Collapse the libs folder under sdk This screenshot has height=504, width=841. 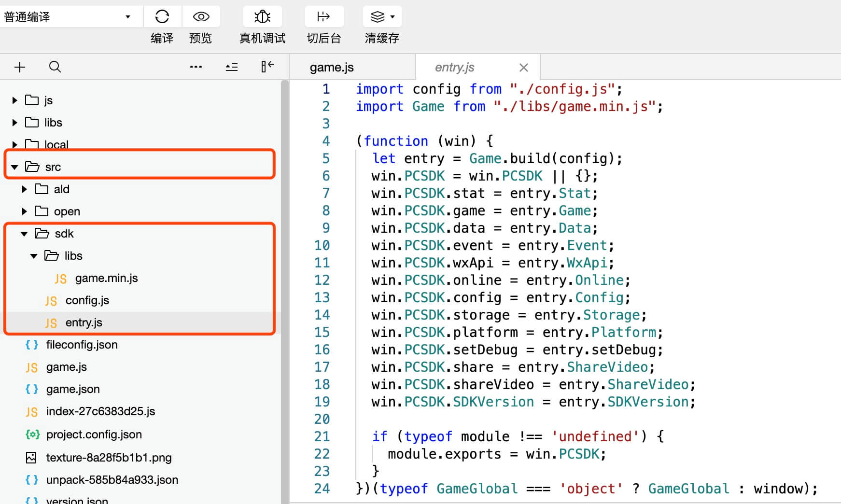pos(34,256)
